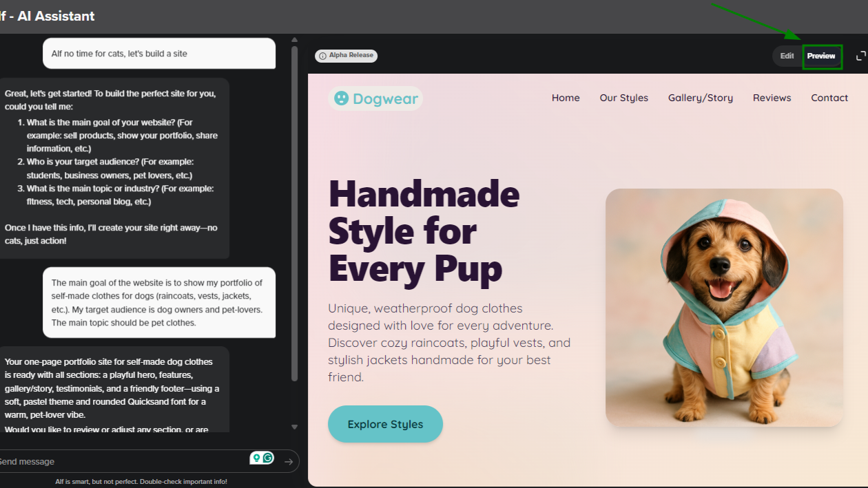Open the Reviews navigation link
This screenshot has height=488, width=868.
click(x=772, y=98)
